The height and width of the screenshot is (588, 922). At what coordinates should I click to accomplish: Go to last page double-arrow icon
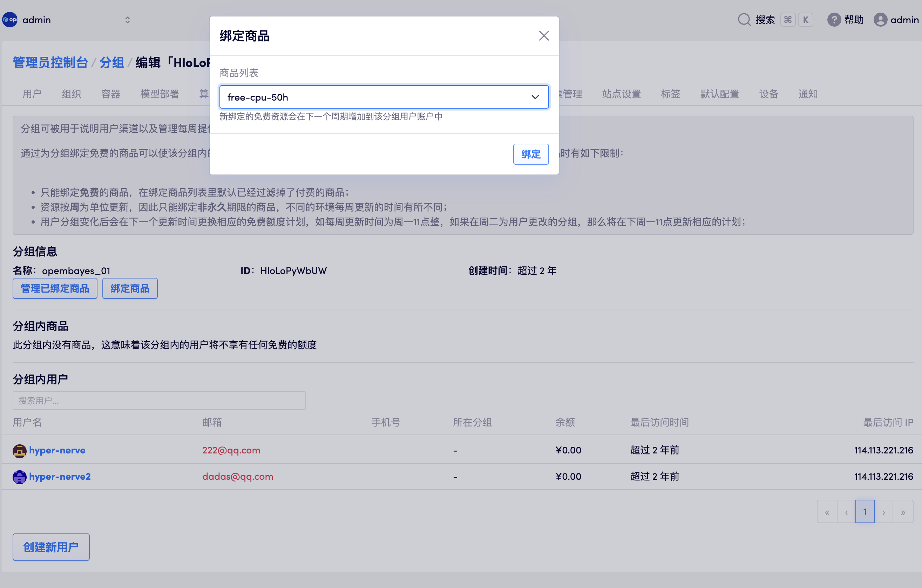(x=903, y=512)
